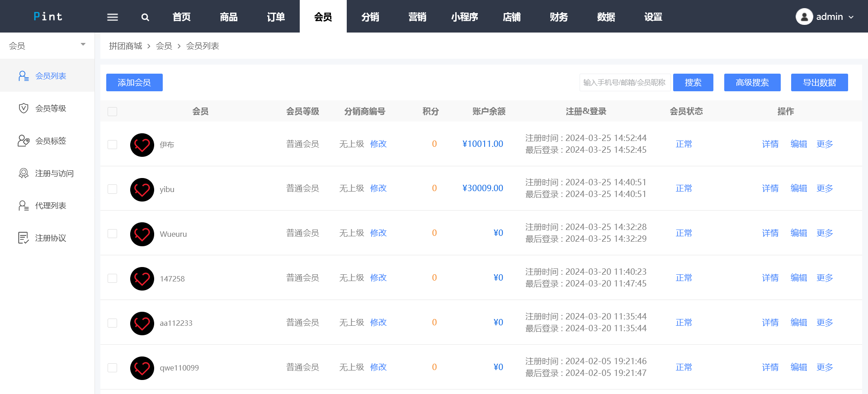868x394 pixels.
Task: Click the 添加会员 button
Action: (134, 83)
